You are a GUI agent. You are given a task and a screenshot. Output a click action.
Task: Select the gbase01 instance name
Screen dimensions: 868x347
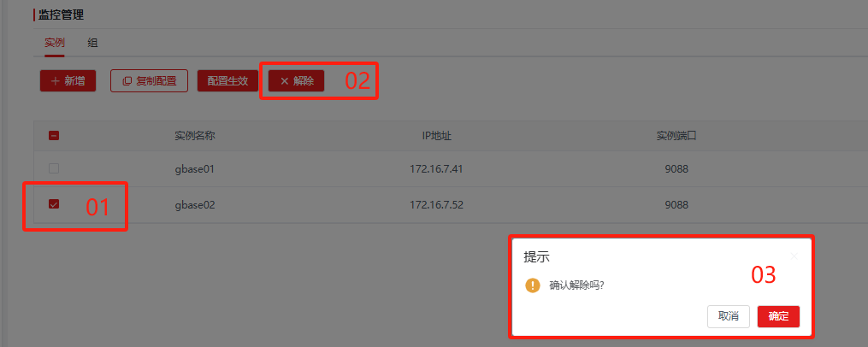pos(194,168)
